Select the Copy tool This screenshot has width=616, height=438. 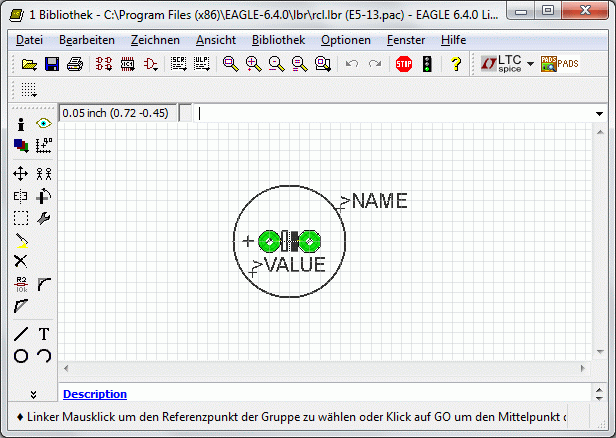click(x=44, y=174)
